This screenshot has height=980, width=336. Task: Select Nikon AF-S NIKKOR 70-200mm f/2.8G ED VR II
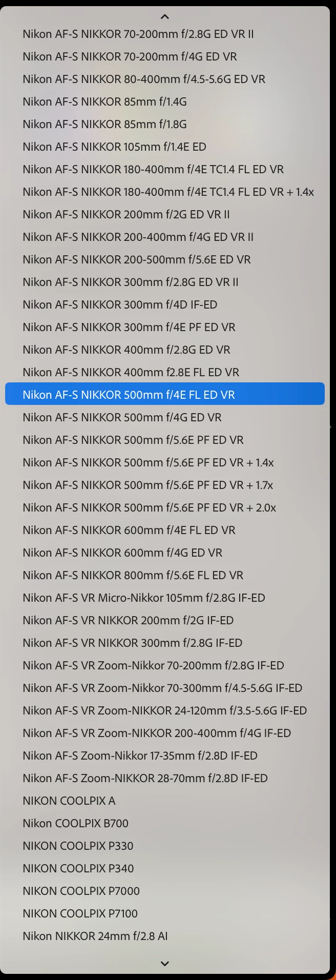click(x=165, y=34)
